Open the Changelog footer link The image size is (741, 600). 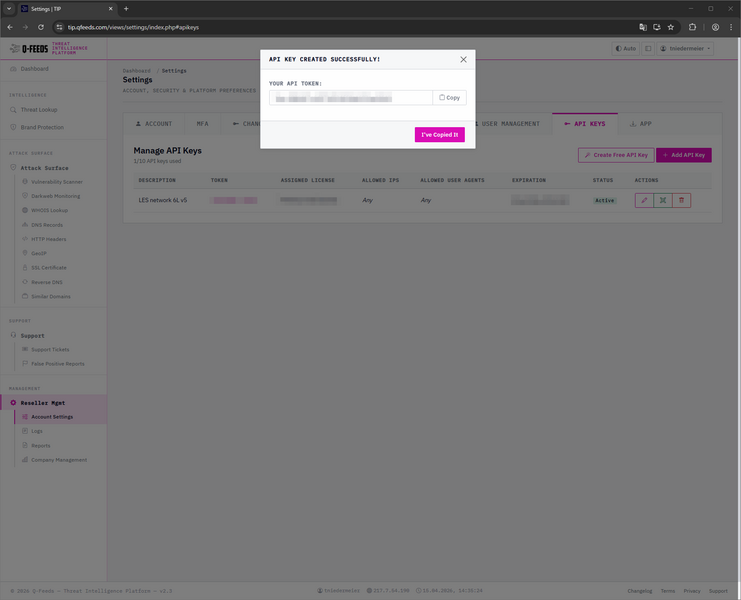coord(639,591)
